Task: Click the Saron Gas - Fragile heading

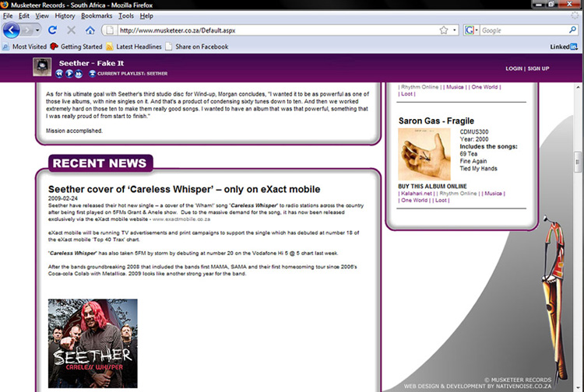Action: pos(436,121)
